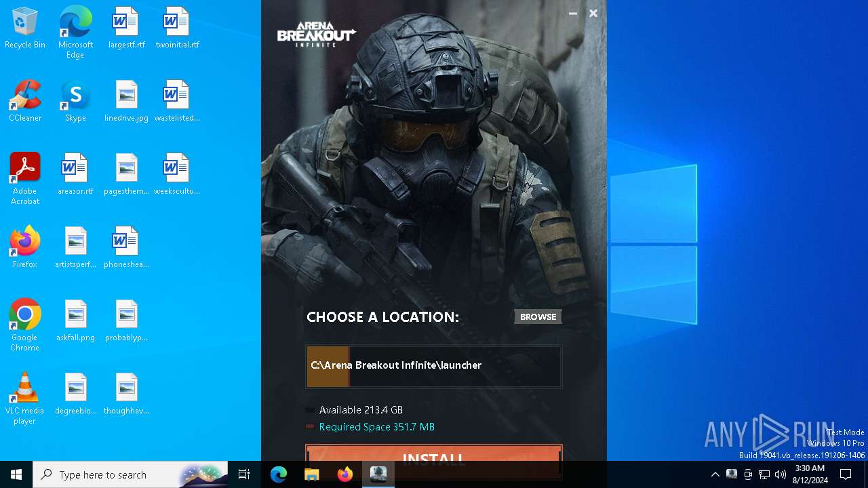This screenshot has width=868, height=488.
Task: Open the Windows Start menu
Action: pos(16,474)
